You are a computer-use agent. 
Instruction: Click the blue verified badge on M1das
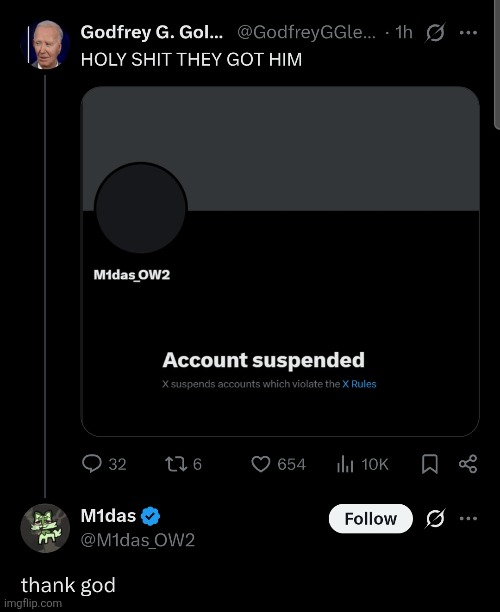point(151,516)
